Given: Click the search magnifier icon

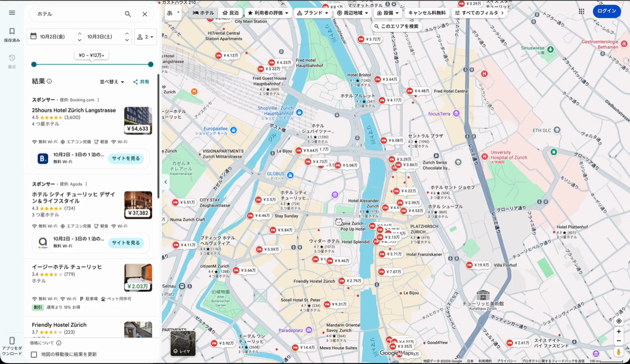Looking at the screenshot, I should (128, 14).
